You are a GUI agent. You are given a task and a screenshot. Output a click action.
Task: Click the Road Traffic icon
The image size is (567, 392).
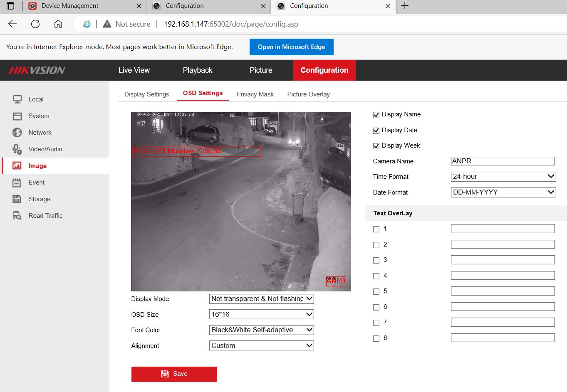[x=17, y=216]
